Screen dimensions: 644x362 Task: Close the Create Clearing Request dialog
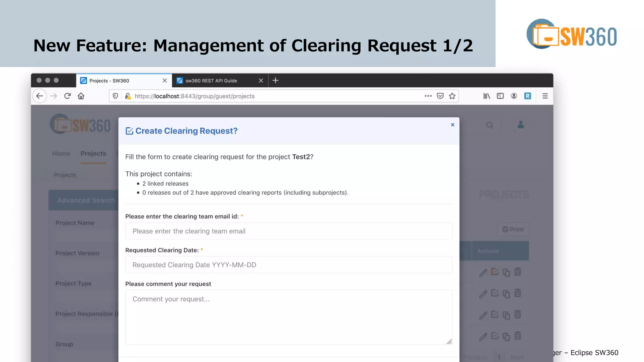[x=452, y=125]
